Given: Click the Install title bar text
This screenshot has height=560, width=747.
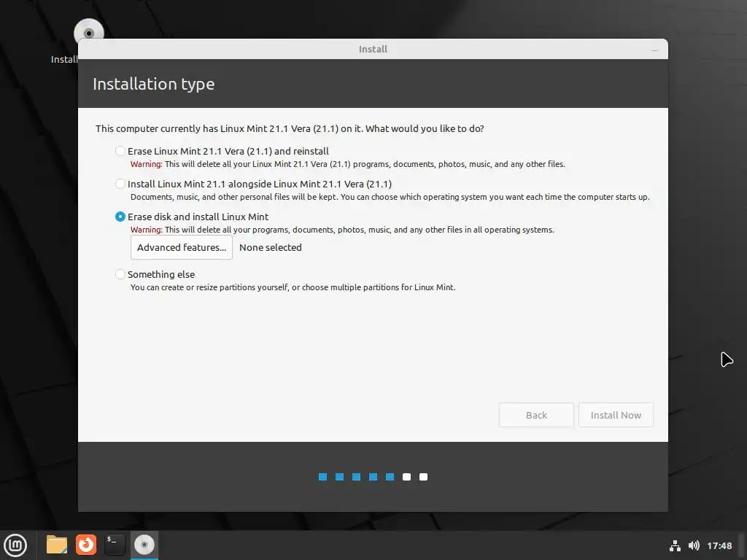Looking at the screenshot, I should [373, 49].
